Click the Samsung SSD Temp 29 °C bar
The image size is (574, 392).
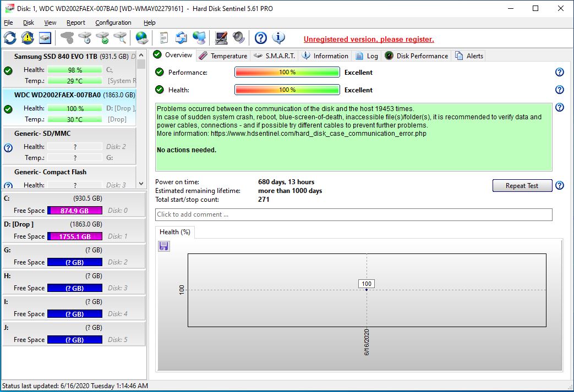(x=75, y=81)
